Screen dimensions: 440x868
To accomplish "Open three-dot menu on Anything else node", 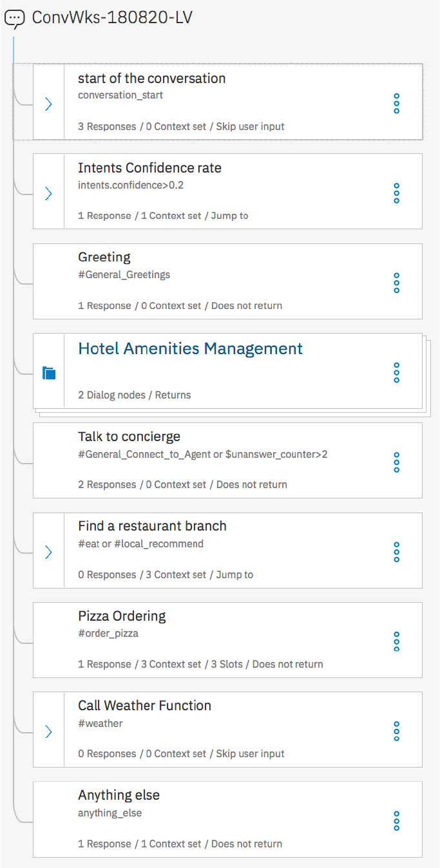I will (396, 821).
